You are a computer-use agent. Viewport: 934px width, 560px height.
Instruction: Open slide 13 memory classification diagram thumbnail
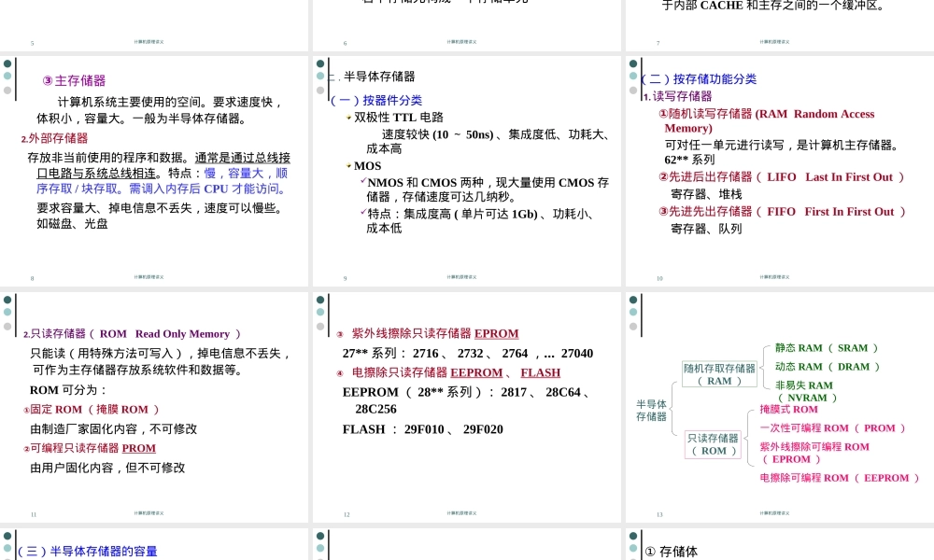pyautogui.click(x=780, y=407)
